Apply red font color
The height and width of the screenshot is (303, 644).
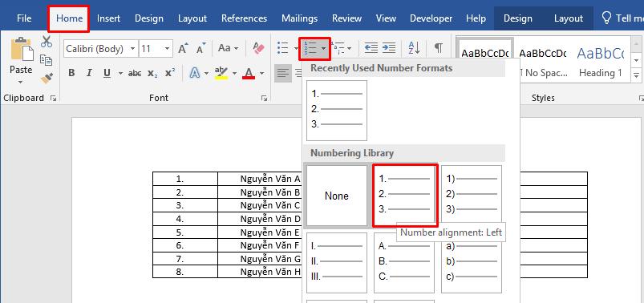[x=249, y=73]
